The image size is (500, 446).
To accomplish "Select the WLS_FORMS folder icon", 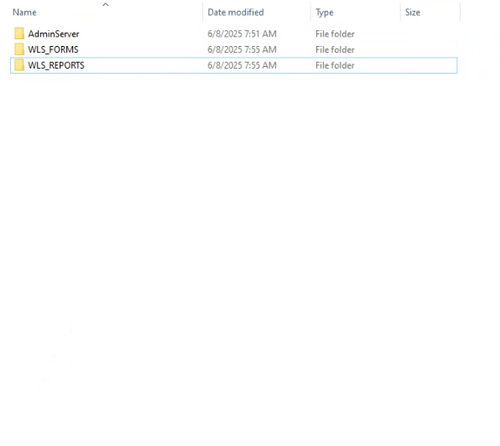I will [19, 49].
